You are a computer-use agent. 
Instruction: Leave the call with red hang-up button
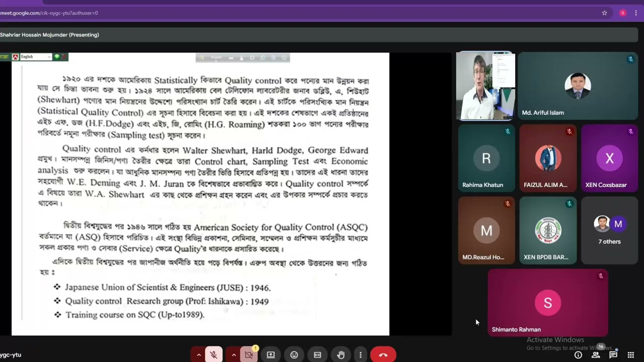click(x=383, y=355)
